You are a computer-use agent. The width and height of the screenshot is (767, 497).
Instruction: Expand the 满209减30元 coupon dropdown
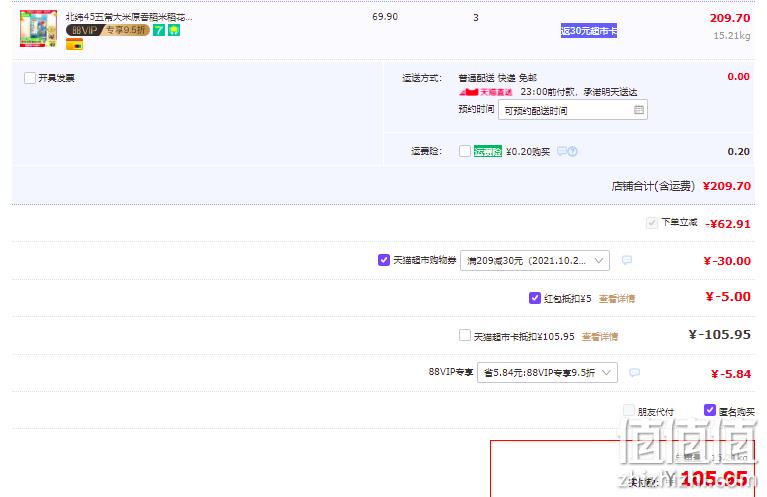click(x=535, y=260)
